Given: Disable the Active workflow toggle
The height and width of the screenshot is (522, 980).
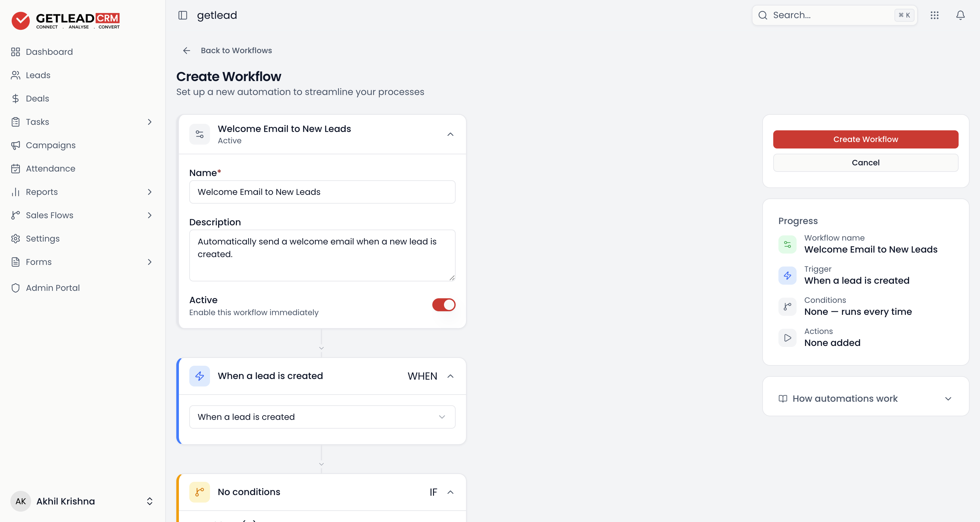Looking at the screenshot, I should (x=444, y=304).
